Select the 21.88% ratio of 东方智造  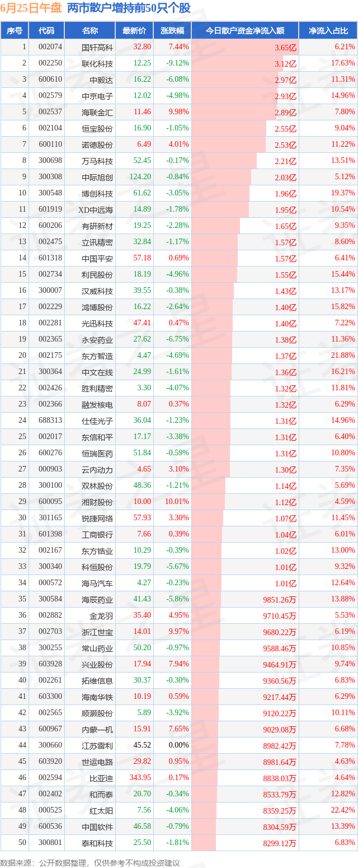pos(343,356)
